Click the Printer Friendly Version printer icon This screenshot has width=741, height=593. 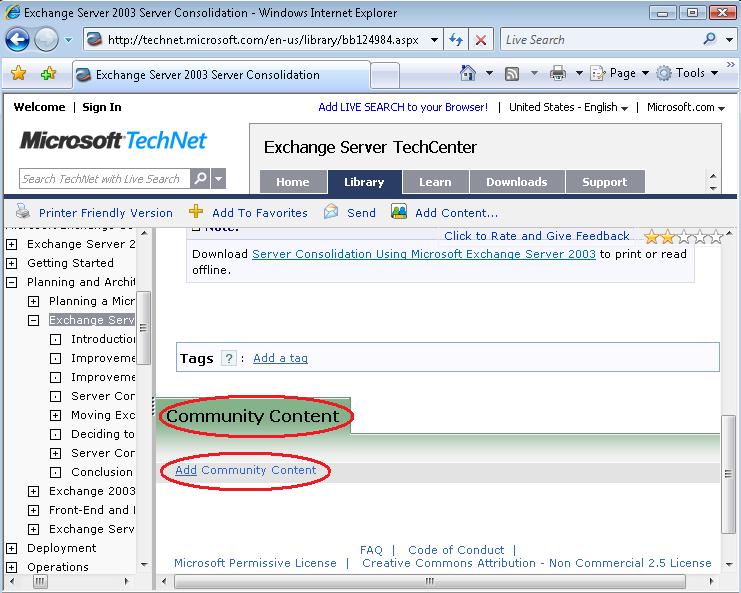tap(23, 211)
